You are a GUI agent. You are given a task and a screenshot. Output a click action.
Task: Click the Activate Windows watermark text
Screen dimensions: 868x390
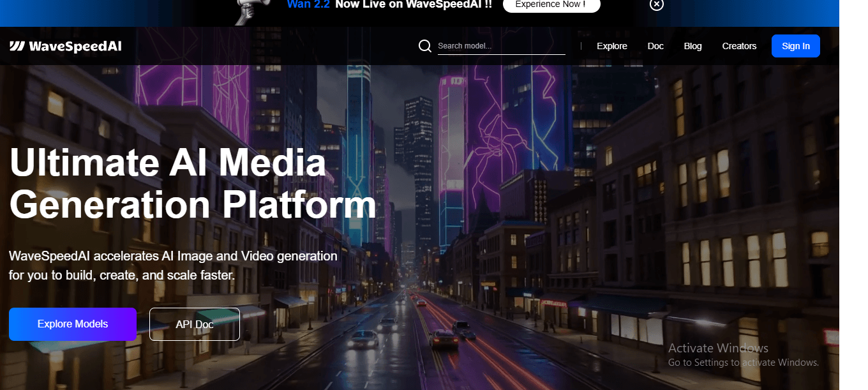(x=718, y=348)
